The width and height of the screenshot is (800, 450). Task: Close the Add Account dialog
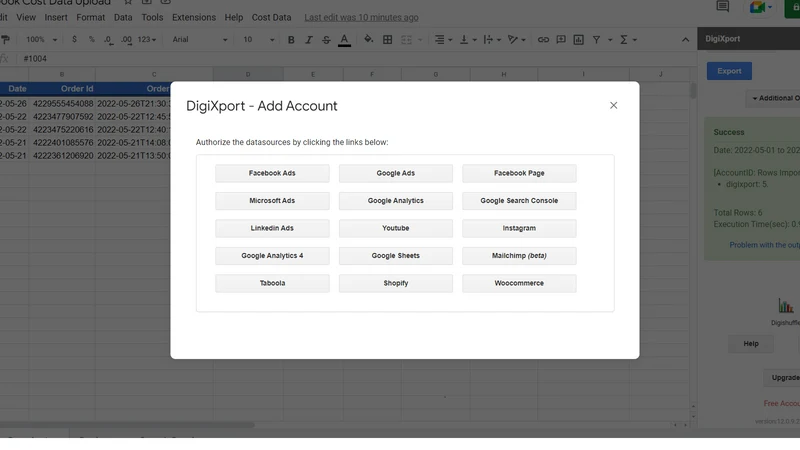pos(613,105)
